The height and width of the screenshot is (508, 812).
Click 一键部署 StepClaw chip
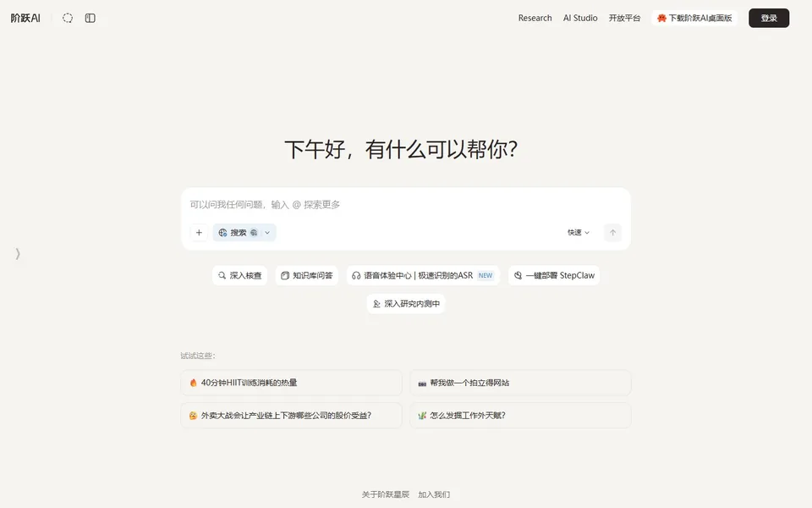[553, 275]
